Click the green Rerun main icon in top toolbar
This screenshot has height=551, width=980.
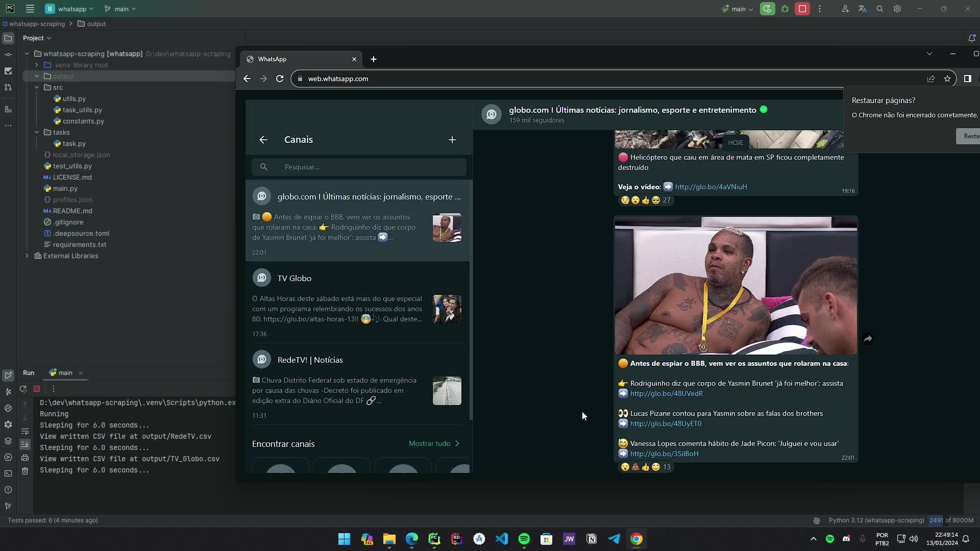pyautogui.click(x=767, y=9)
